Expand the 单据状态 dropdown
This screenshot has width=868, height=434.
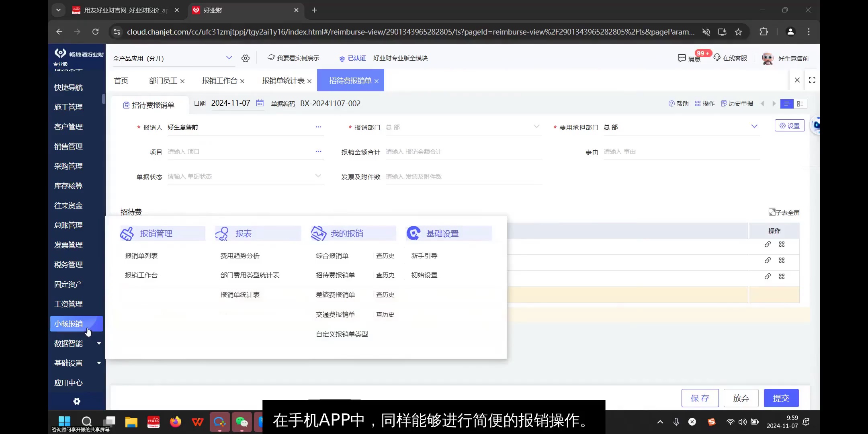tap(318, 176)
